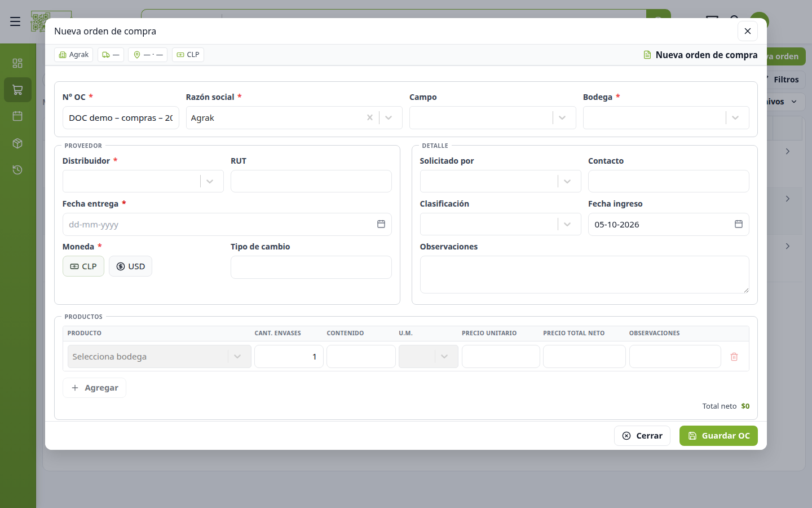Delete the product row with trash icon
The image size is (812, 508).
click(x=734, y=357)
